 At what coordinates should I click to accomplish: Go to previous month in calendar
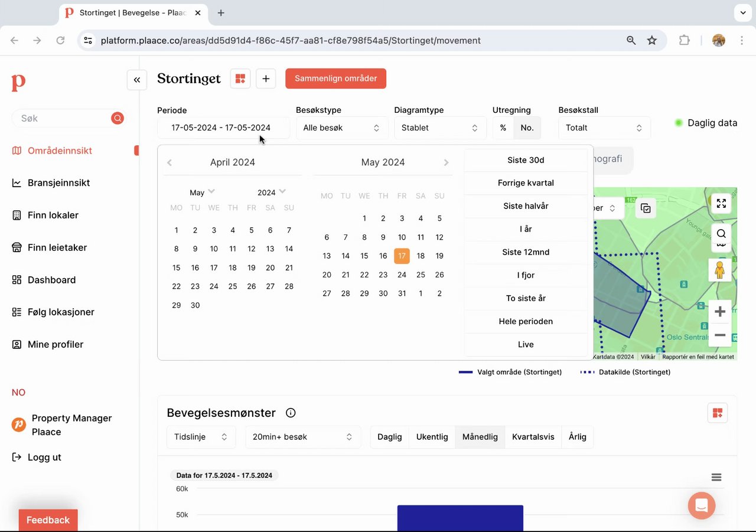tap(170, 162)
